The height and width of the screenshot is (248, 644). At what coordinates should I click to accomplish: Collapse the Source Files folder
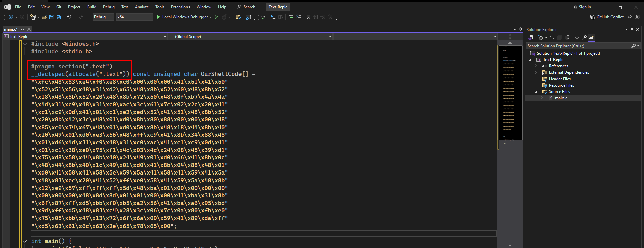(536, 92)
